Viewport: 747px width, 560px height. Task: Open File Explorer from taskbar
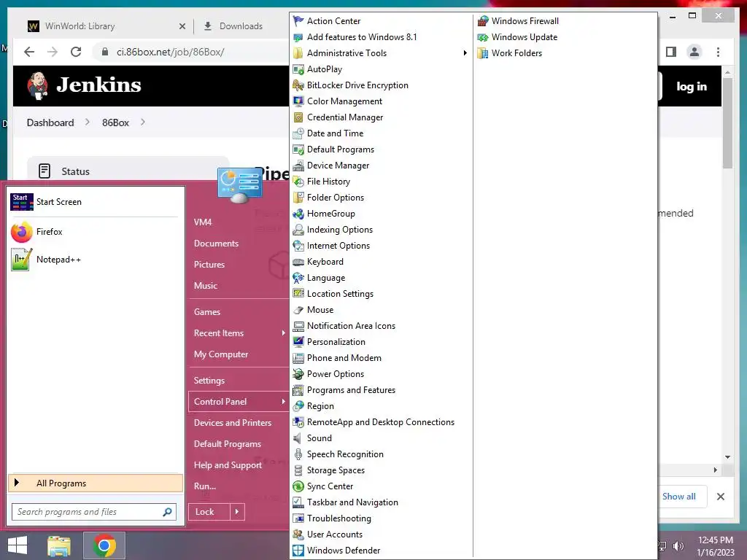click(59, 545)
